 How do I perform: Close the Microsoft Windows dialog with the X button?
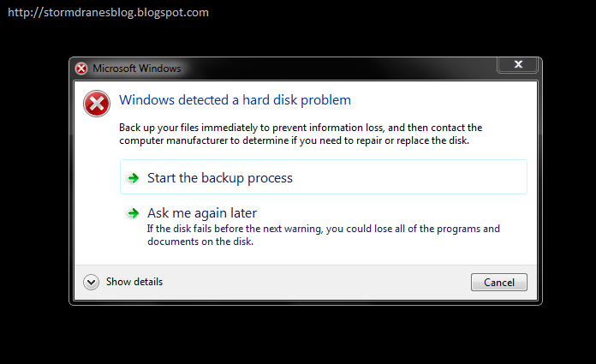pyautogui.click(x=518, y=64)
